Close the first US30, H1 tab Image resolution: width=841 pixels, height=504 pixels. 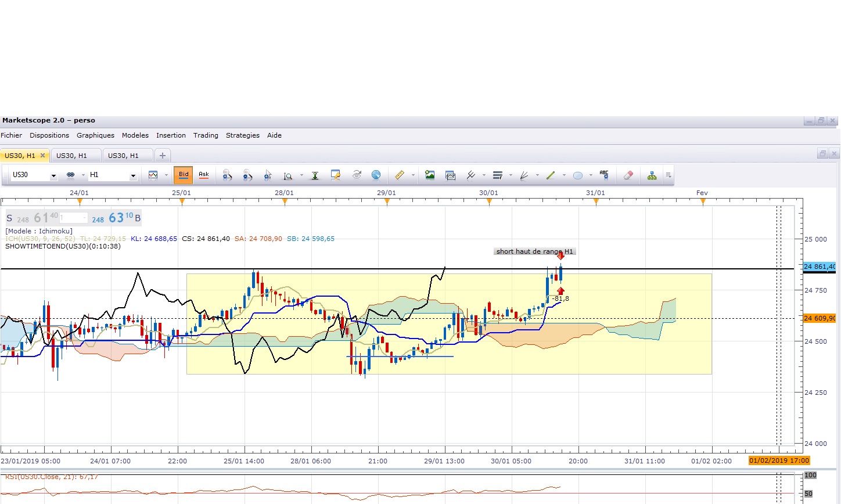(x=42, y=156)
